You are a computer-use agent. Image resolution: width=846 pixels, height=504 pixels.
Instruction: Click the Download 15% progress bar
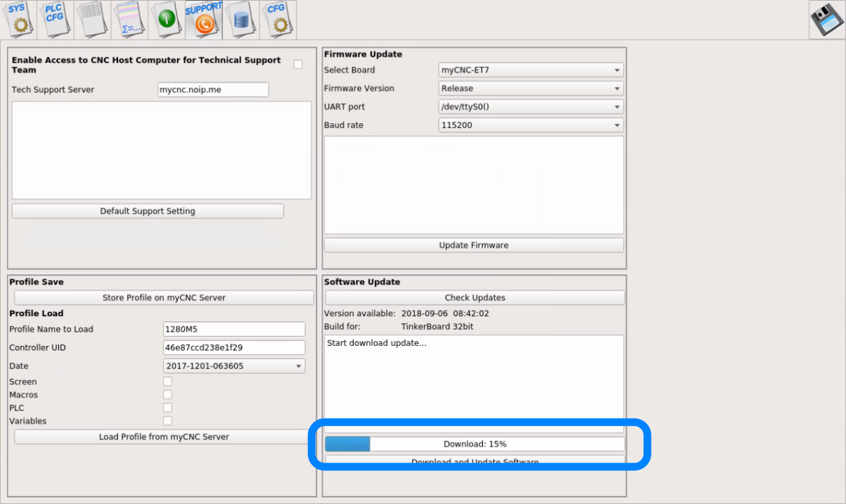coord(475,444)
